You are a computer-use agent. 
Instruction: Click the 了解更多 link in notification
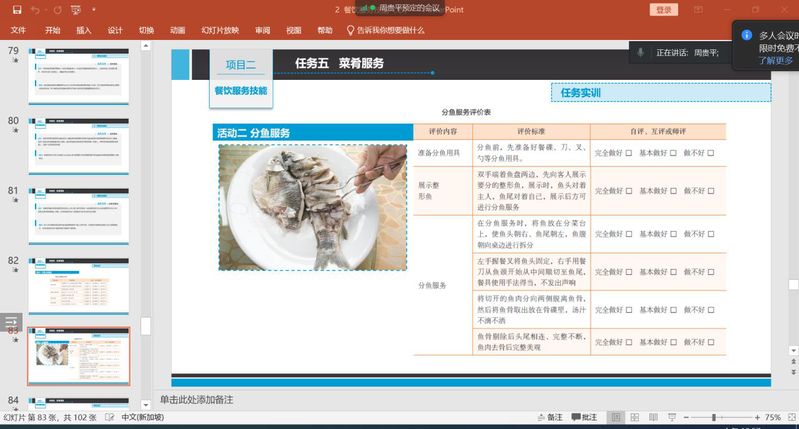click(776, 60)
